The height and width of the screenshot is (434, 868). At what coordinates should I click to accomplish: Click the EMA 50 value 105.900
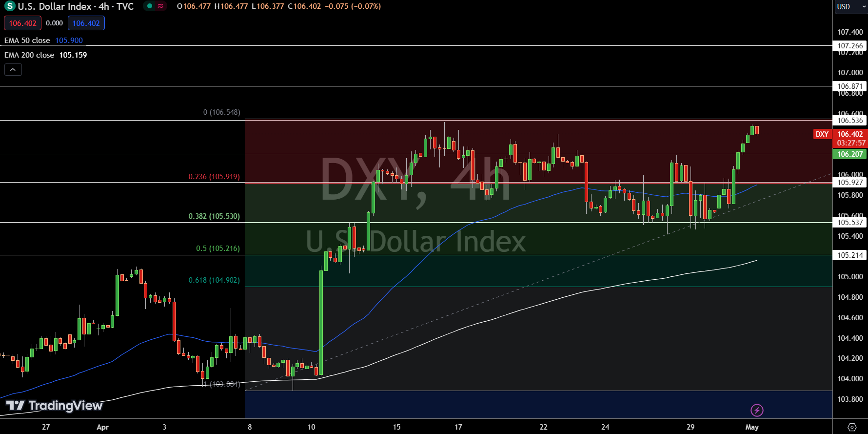(x=69, y=41)
